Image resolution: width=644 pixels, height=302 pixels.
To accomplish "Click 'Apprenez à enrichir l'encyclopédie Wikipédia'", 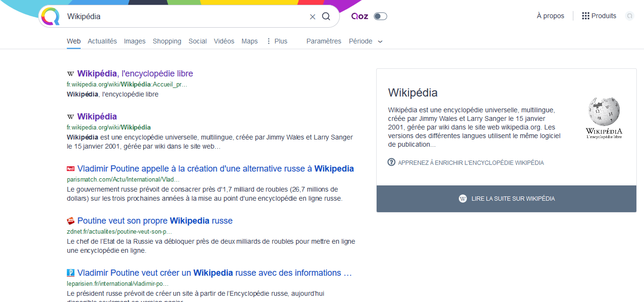I will coord(471,162).
